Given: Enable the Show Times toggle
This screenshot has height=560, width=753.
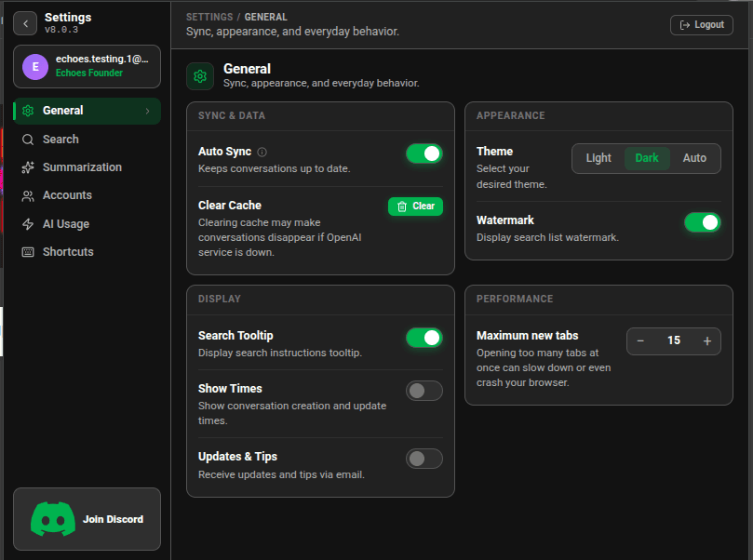Looking at the screenshot, I should pos(424,391).
